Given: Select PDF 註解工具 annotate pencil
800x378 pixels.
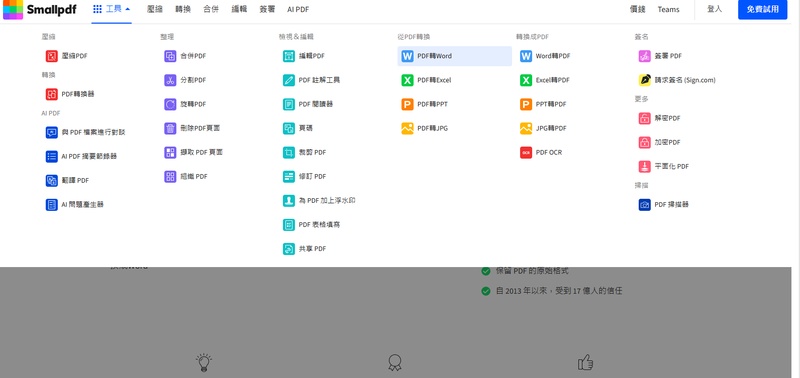Looking at the screenshot, I should click(312, 80).
